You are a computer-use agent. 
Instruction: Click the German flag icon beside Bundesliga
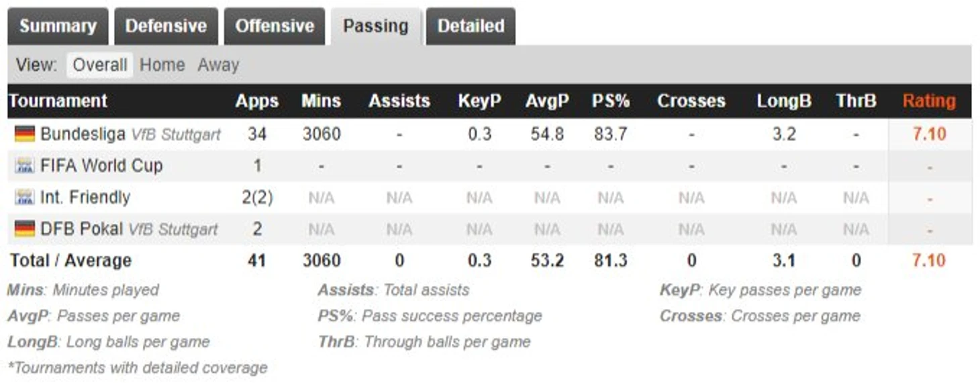[24, 134]
